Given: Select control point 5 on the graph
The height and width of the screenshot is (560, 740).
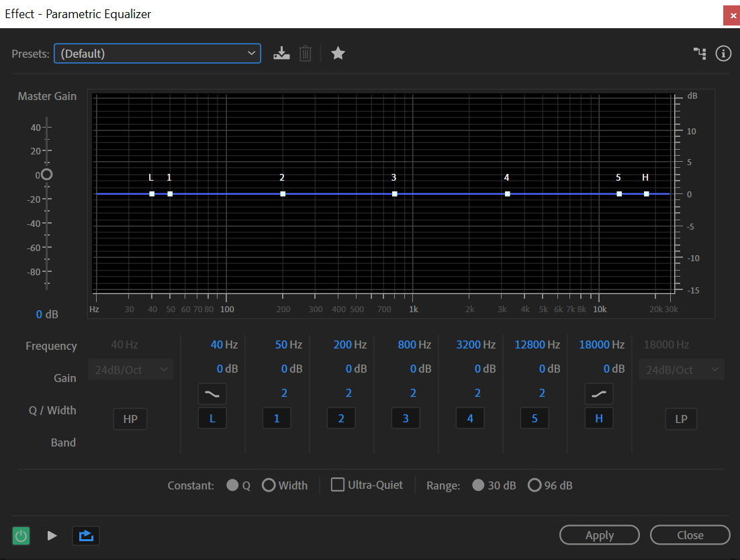Looking at the screenshot, I should coord(619,194).
